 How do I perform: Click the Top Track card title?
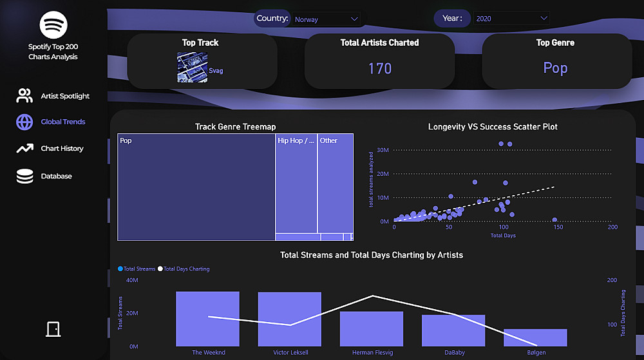tap(200, 43)
